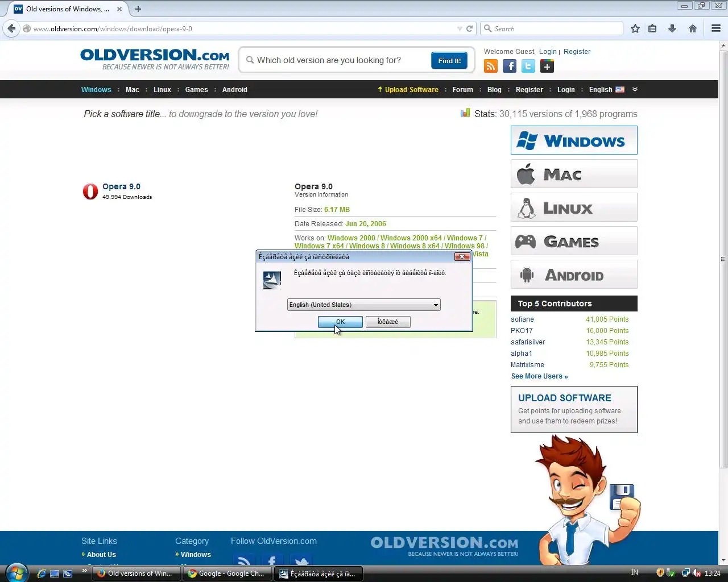Open the English language selector
The height and width of the screenshot is (582, 728).
607,90
